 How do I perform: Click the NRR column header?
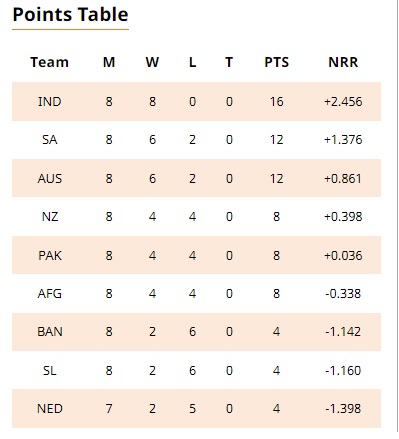click(x=343, y=62)
